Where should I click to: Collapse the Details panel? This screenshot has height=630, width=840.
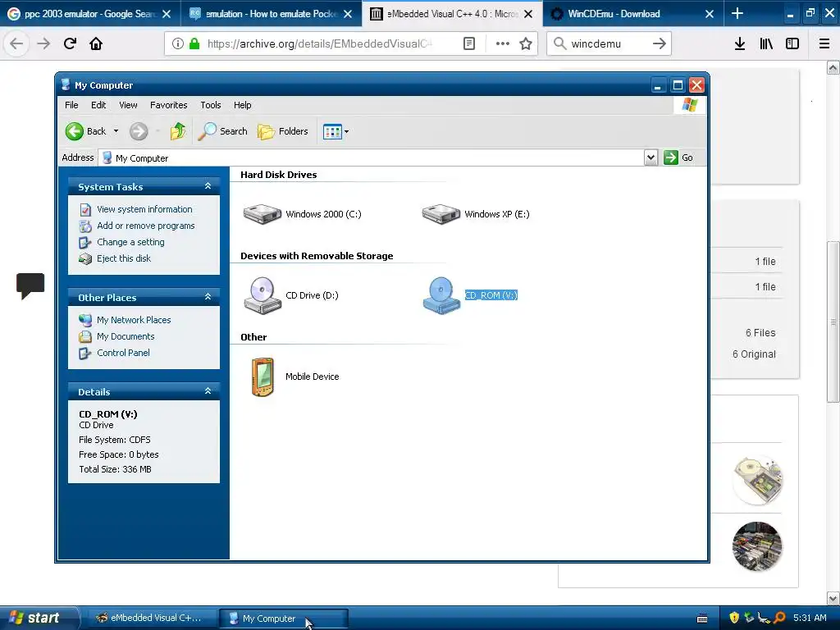pyautogui.click(x=208, y=390)
